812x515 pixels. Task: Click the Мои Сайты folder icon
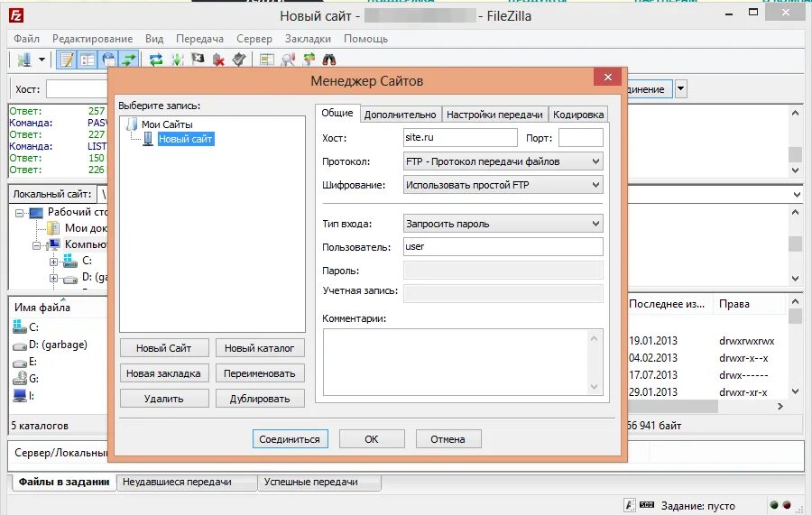point(132,124)
